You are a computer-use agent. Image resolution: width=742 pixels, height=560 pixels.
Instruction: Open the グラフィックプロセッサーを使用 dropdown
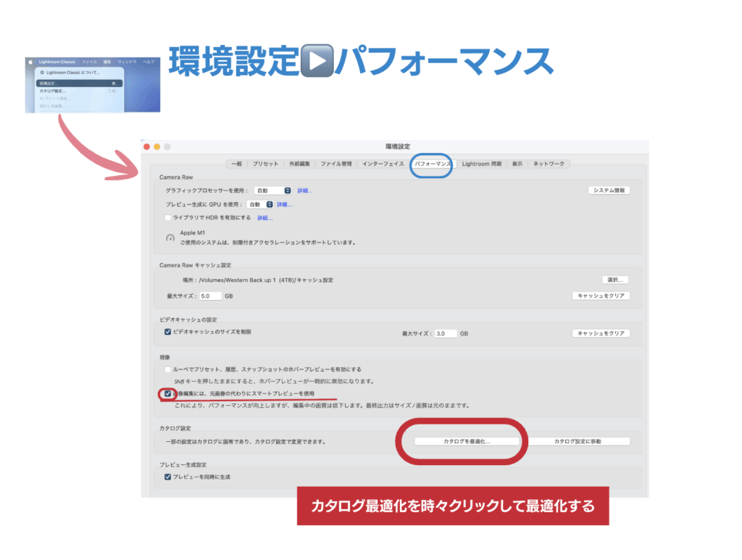click(x=273, y=191)
